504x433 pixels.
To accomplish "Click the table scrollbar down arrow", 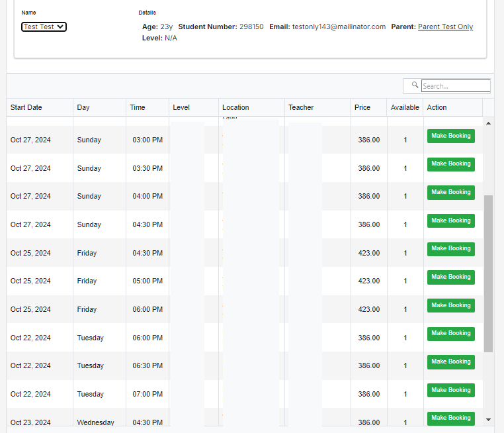I will pyautogui.click(x=488, y=420).
